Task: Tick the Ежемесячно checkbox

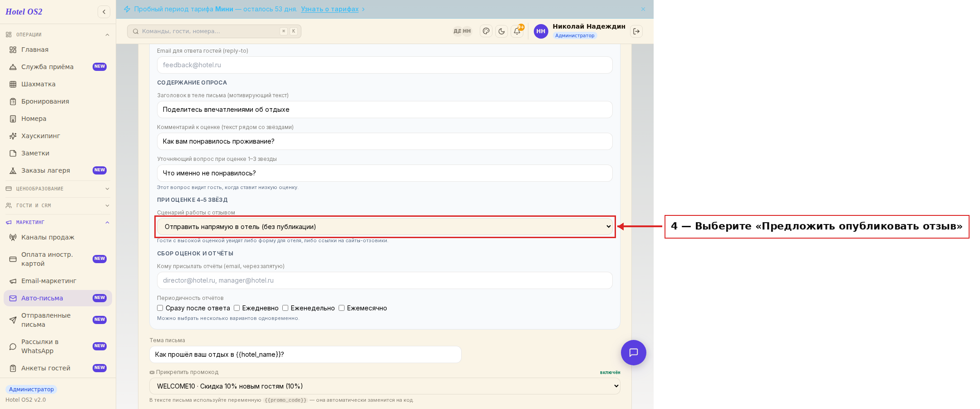Action: (x=341, y=308)
